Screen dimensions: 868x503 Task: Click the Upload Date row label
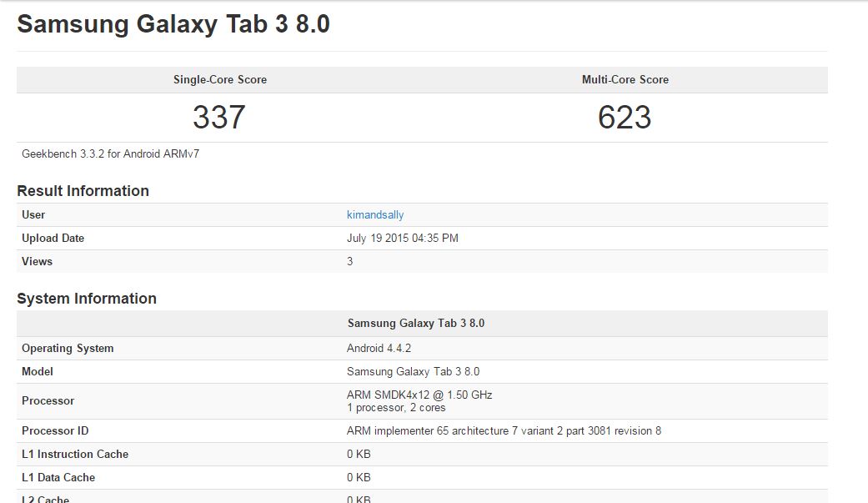coord(53,239)
